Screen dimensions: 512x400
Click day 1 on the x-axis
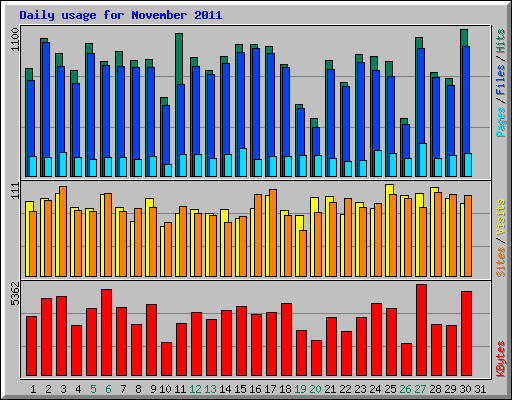coord(33,389)
